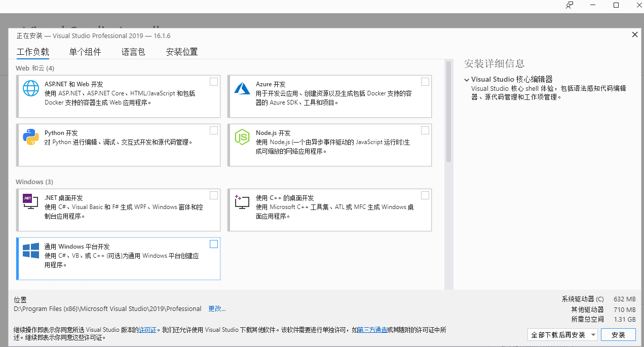The image size is (644, 347).
Task: Click the Azure development logo icon
Action: pyautogui.click(x=242, y=89)
